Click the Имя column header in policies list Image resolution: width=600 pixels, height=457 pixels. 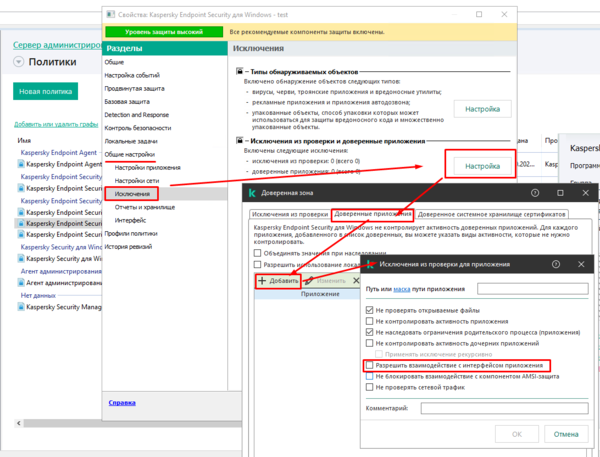[24, 140]
